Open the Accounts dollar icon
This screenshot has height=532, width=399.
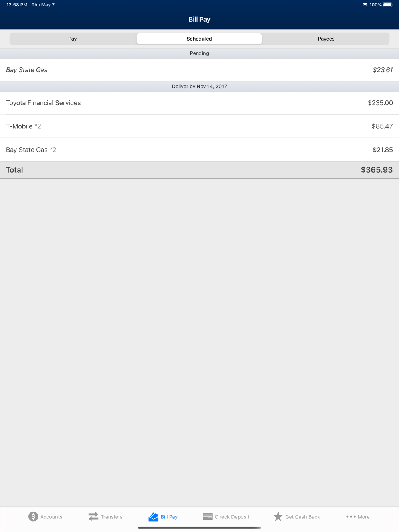tap(33, 516)
